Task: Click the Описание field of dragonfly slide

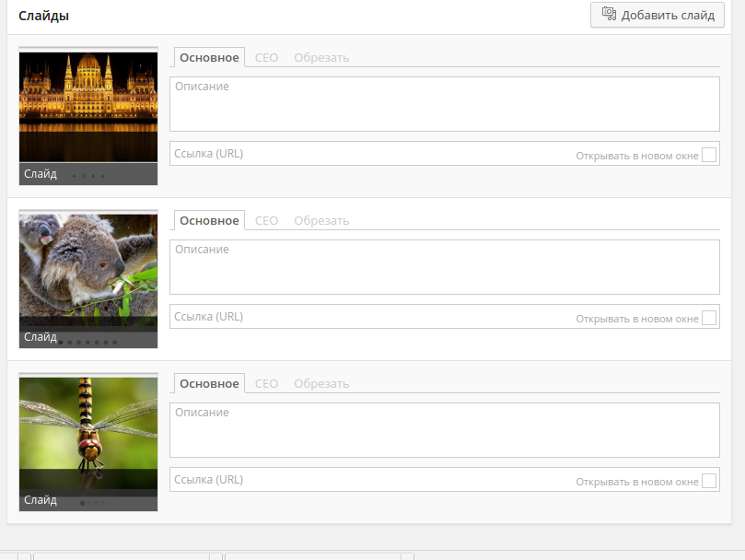Action: pos(444,430)
